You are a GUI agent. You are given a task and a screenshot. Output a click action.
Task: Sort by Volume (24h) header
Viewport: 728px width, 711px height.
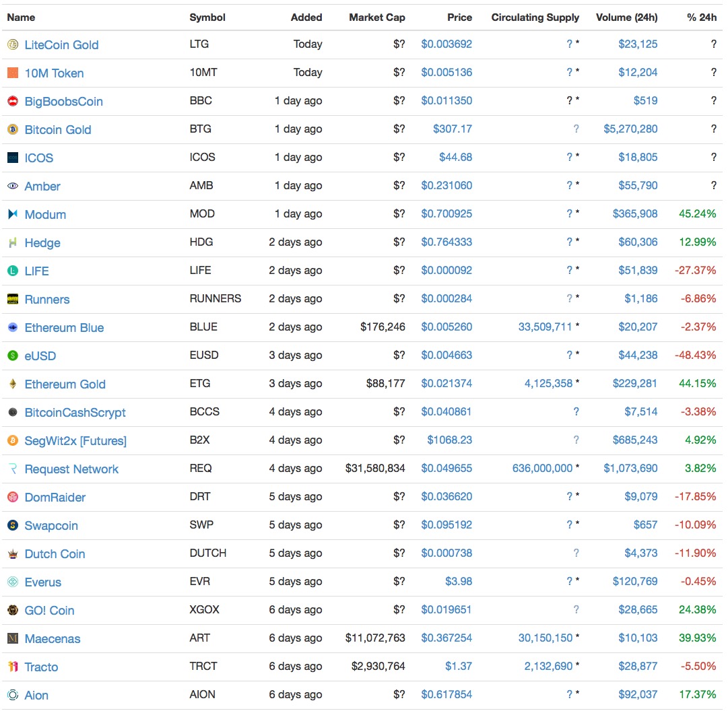(627, 18)
